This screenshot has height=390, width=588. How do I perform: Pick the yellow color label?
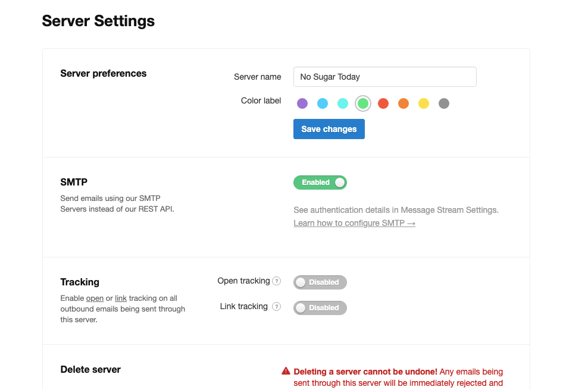[424, 103]
